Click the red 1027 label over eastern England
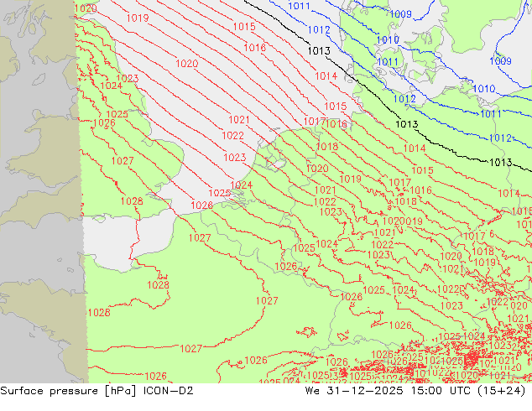This screenshot has height=411, width=532. point(123,161)
